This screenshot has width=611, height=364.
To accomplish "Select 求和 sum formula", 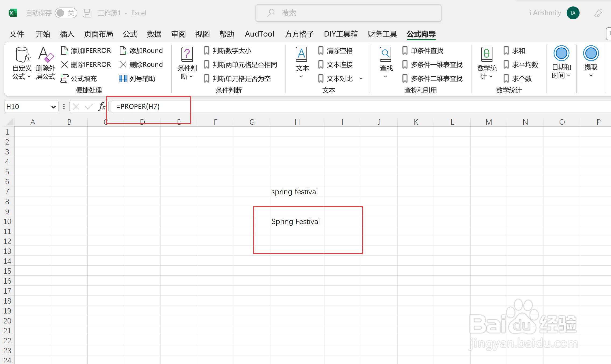I will click(x=514, y=51).
